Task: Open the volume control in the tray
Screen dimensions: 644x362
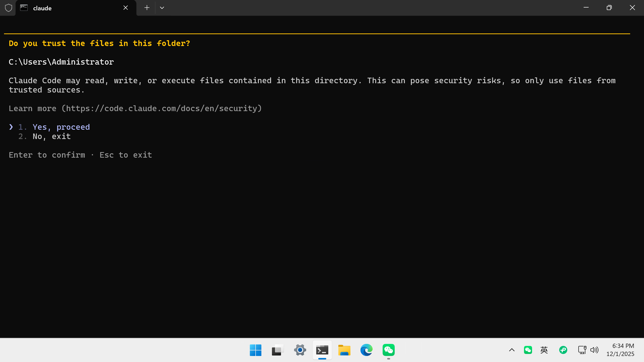Action: 594,350
